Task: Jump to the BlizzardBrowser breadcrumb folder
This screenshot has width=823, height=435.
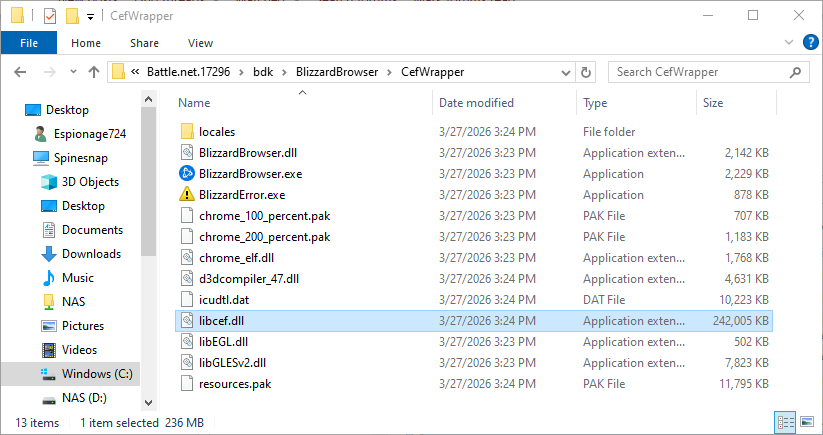Action: [337, 72]
